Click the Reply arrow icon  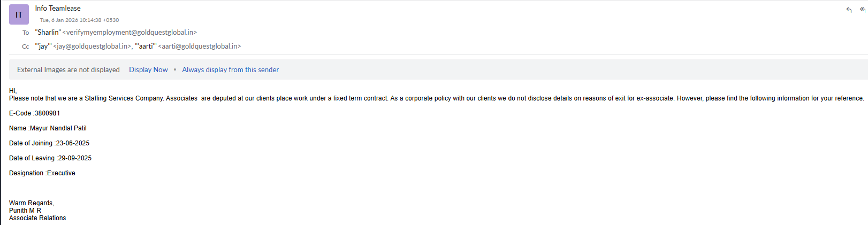pos(849,10)
